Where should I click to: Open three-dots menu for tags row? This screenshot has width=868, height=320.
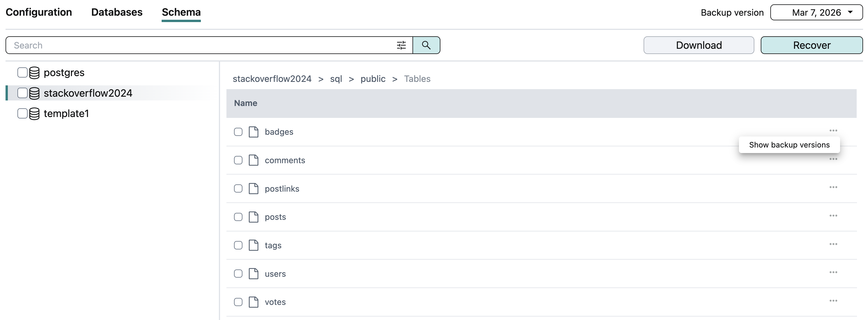click(833, 244)
